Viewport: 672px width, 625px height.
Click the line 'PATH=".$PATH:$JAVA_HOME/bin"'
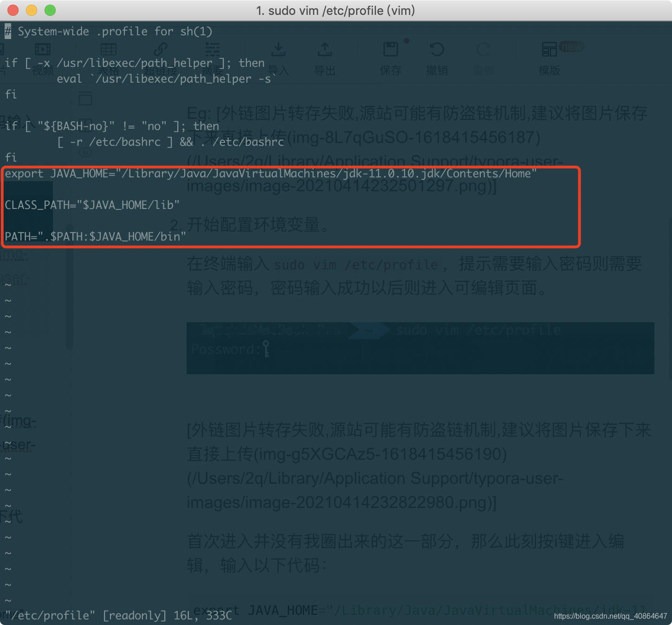point(95,237)
